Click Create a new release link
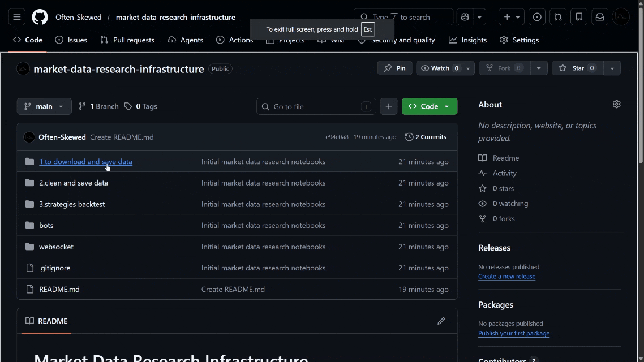This screenshot has height=362, width=644. (506, 276)
